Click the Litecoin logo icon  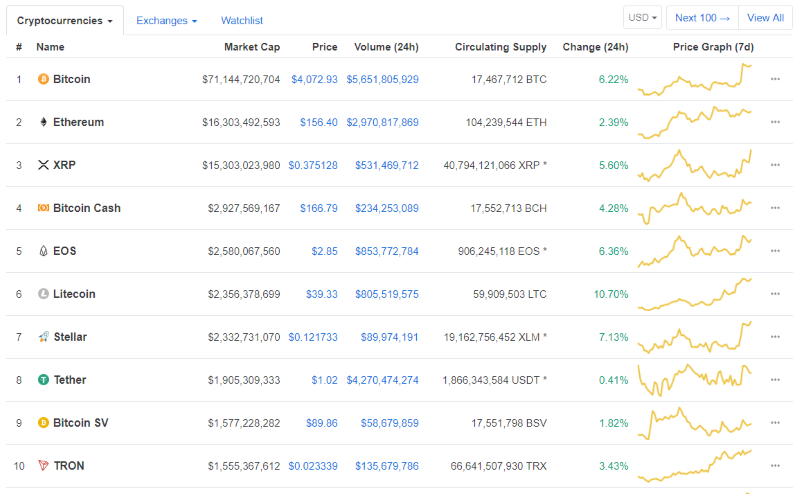click(43, 294)
